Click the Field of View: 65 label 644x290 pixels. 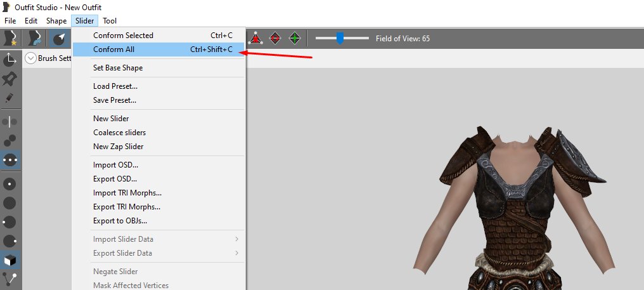402,38
